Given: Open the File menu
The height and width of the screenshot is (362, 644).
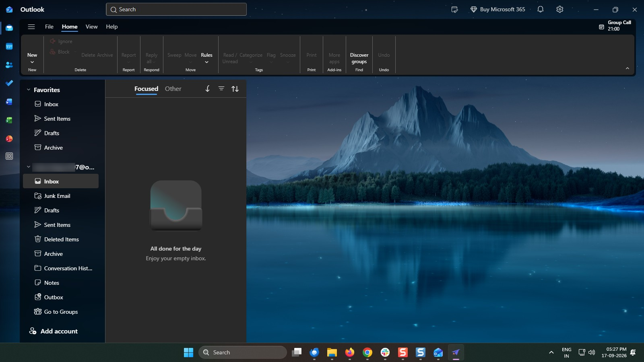Looking at the screenshot, I should [49, 27].
